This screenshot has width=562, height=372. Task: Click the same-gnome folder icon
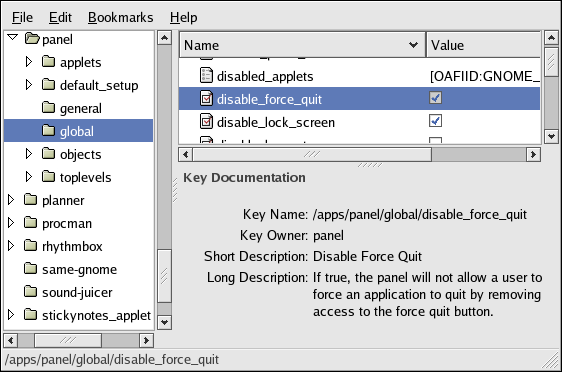tap(30, 268)
